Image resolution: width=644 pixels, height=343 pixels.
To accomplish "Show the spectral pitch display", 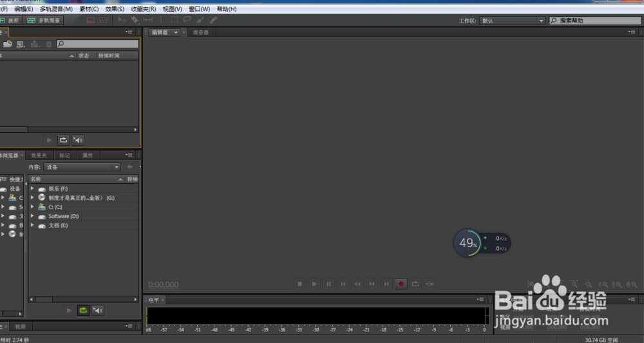I will click(103, 20).
